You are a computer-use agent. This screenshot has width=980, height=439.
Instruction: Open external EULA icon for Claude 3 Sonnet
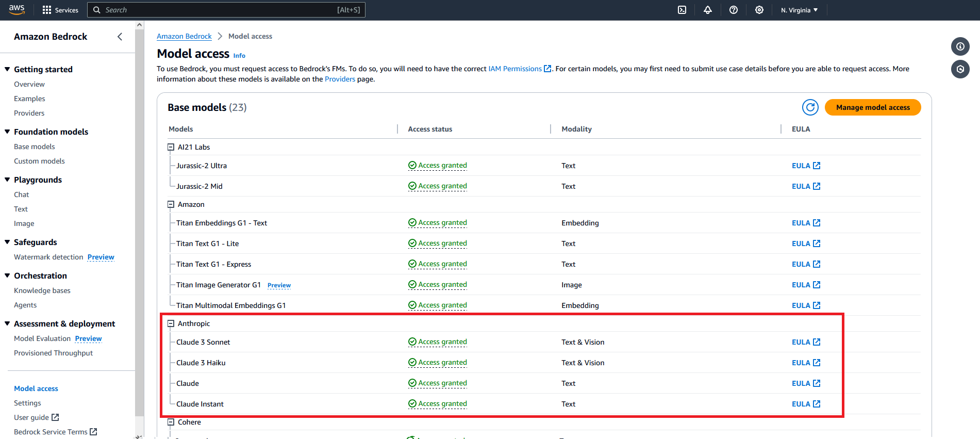[817, 342]
